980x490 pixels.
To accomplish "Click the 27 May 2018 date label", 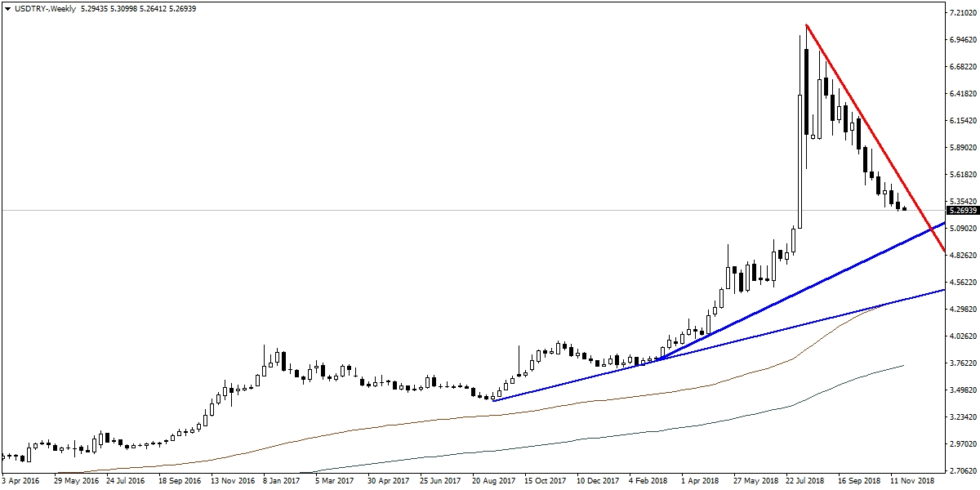I will coord(755,483).
